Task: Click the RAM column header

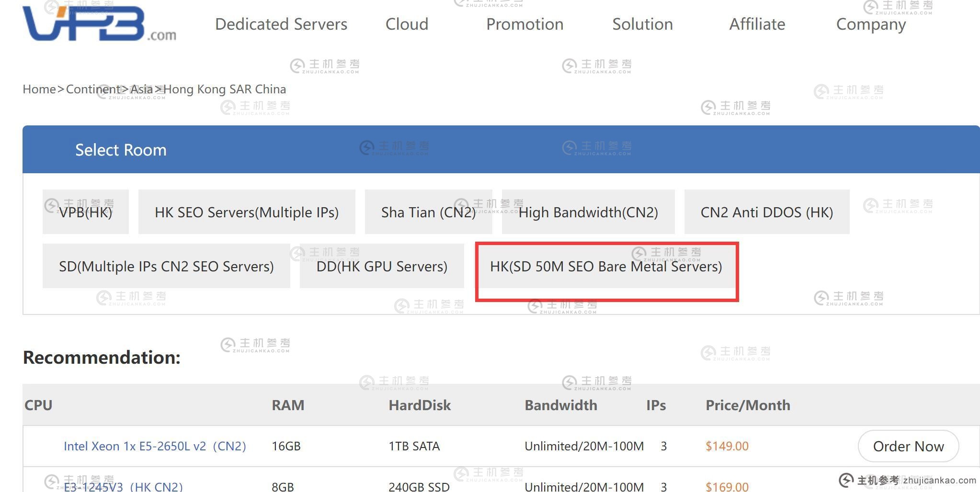Action: (288, 405)
